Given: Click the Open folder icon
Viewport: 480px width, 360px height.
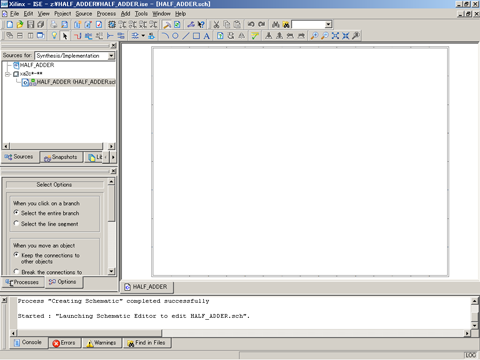Looking at the screenshot, I should pyautogui.click(x=20, y=24).
